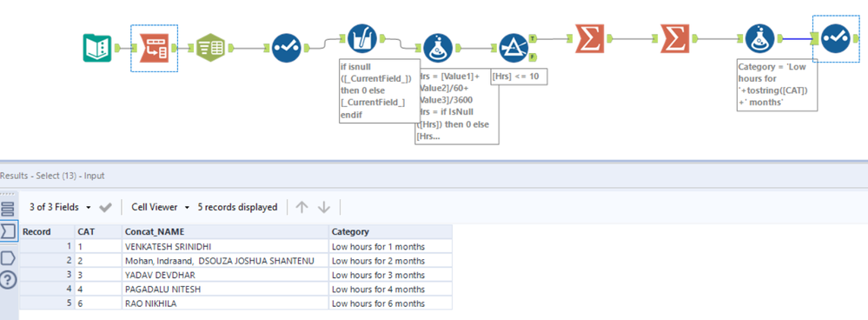Click the Record column header
The image size is (868, 320).
coord(47,231)
